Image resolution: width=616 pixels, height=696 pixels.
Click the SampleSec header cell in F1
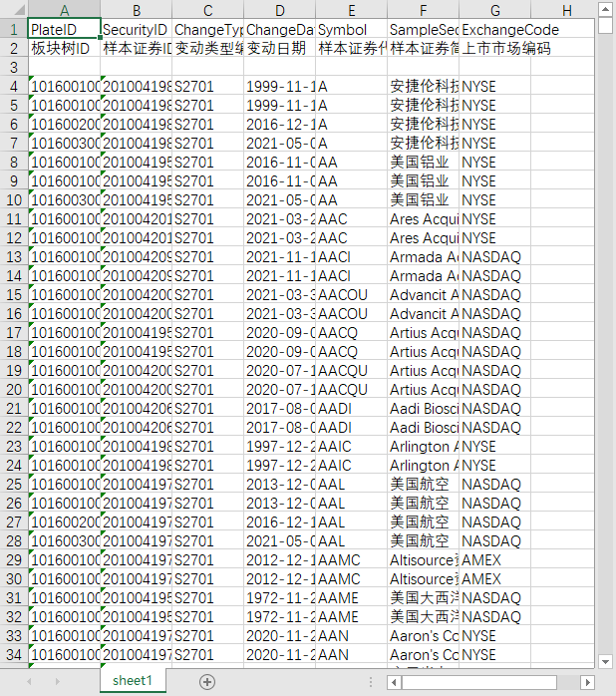(x=424, y=29)
